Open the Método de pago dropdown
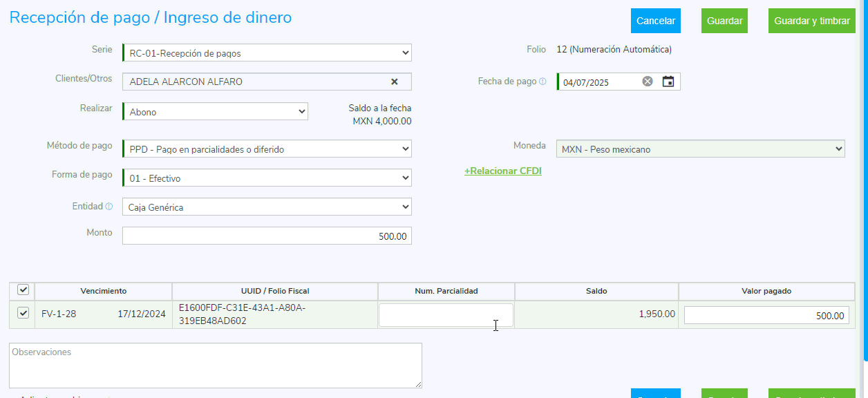 tap(267, 149)
